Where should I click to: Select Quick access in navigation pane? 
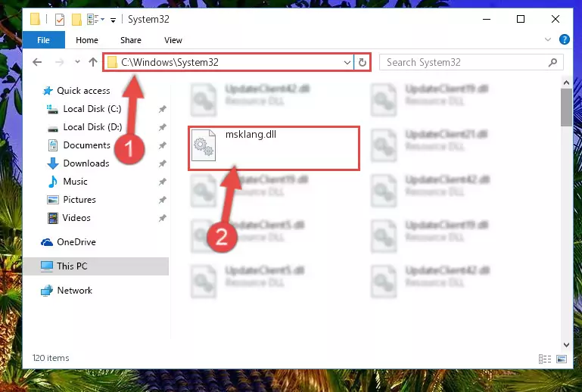point(83,91)
